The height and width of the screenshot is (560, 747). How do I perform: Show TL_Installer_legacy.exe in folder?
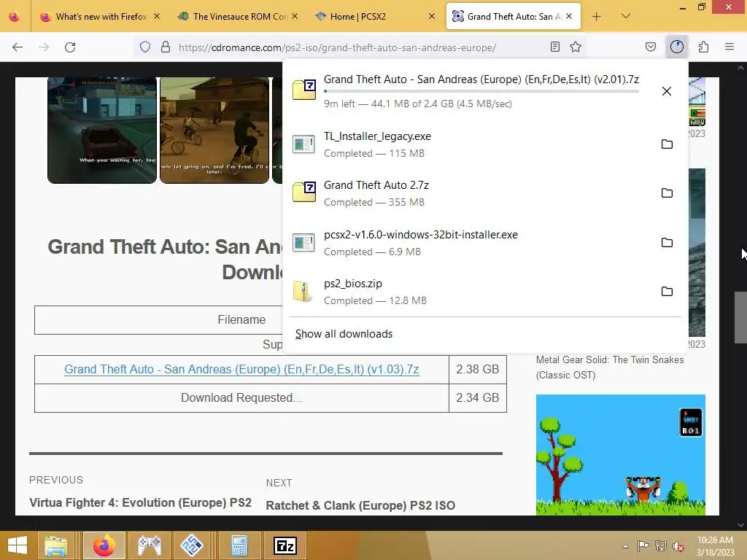[667, 144]
